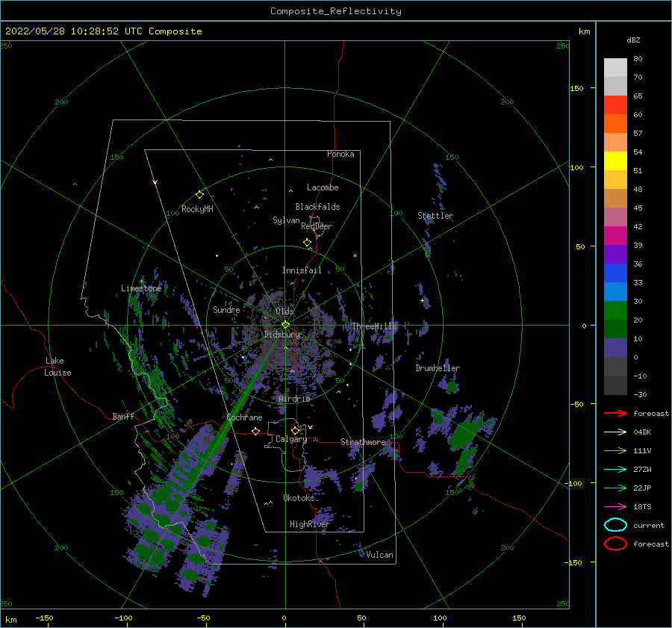Click the Drumheller city label
Screen dimensions: 672x628
(438, 368)
